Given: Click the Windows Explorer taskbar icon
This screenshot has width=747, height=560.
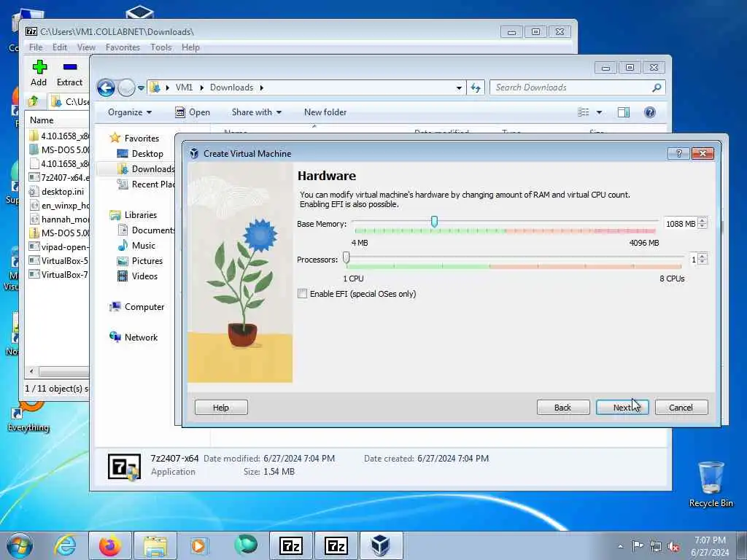Looking at the screenshot, I should pyautogui.click(x=155, y=545).
